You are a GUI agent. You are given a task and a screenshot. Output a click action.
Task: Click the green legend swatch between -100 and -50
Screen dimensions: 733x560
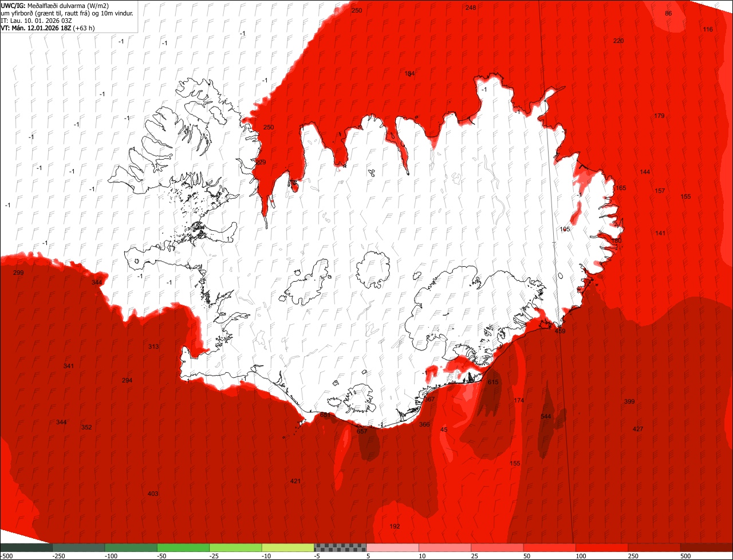(131, 547)
